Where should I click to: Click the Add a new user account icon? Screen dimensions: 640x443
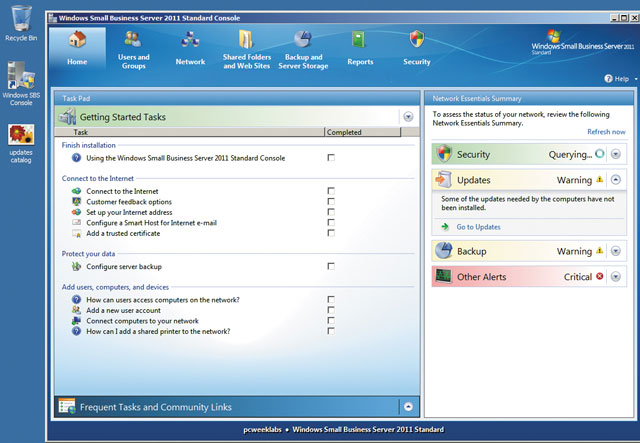[x=76, y=310]
